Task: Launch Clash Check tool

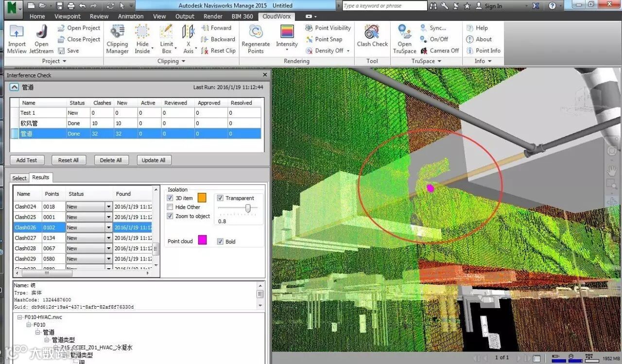Action: (x=372, y=36)
